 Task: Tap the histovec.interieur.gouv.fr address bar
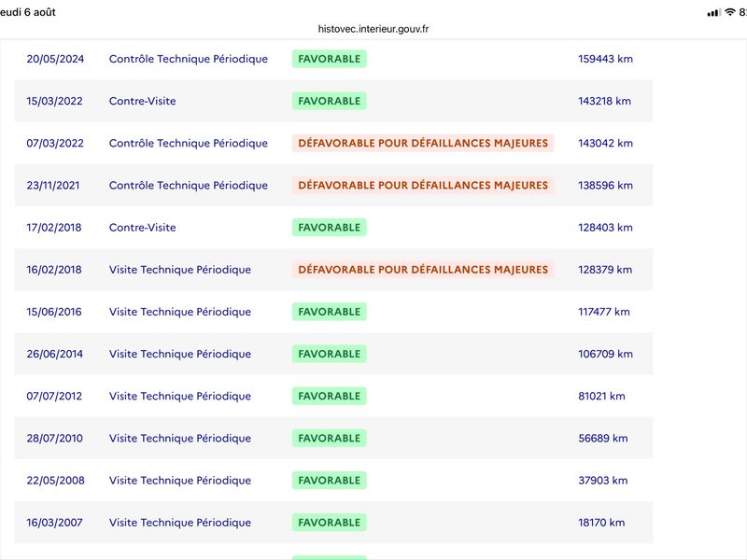tap(373, 29)
